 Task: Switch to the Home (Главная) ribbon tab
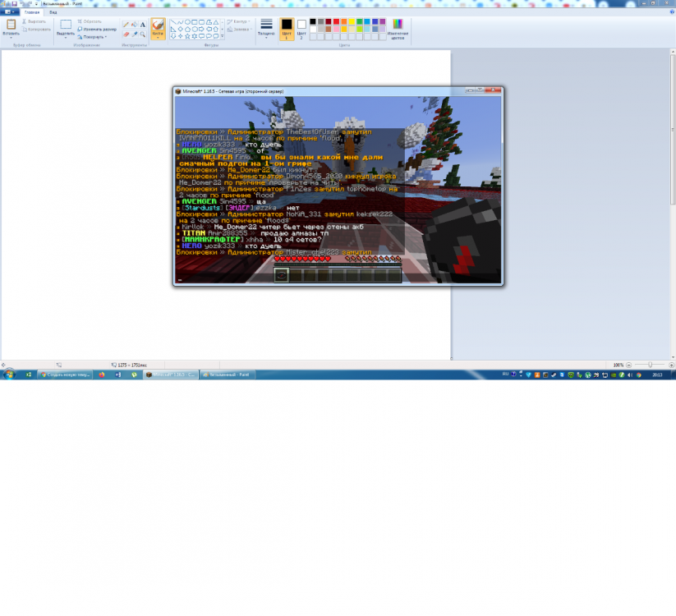(x=32, y=12)
